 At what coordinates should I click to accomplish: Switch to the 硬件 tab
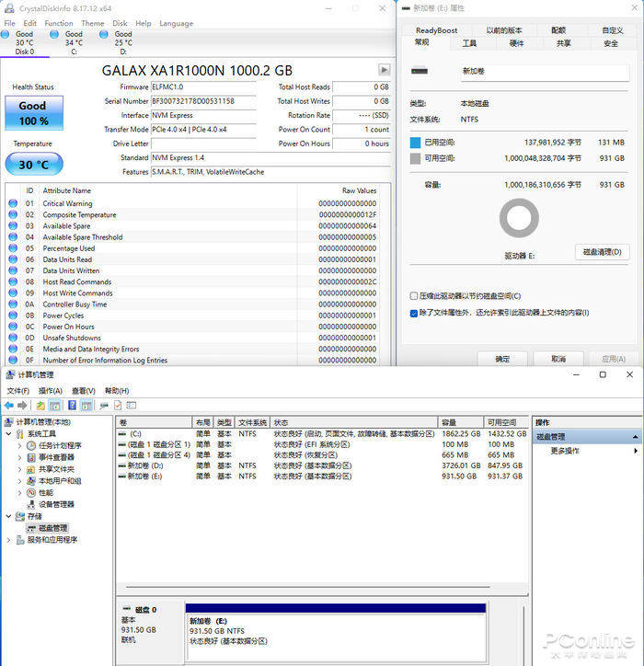tap(516, 43)
